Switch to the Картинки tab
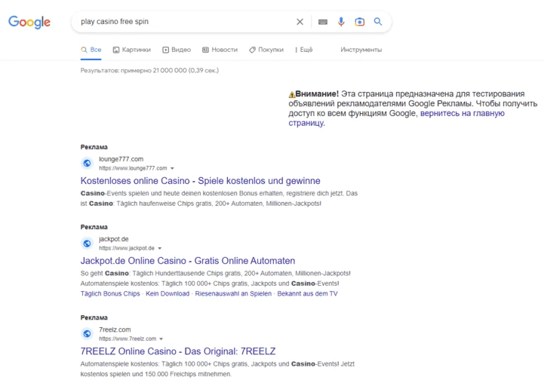 tap(132, 50)
